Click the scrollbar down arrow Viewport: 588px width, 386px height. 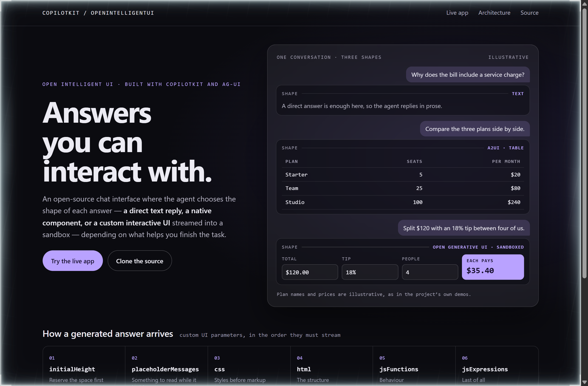pos(584,382)
